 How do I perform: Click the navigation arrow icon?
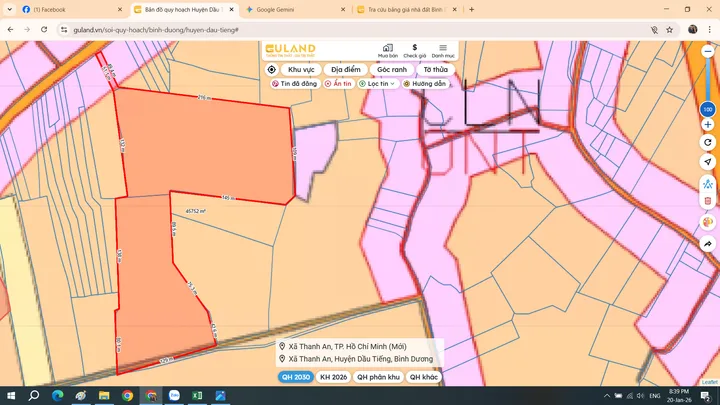(x=708, y=162)
